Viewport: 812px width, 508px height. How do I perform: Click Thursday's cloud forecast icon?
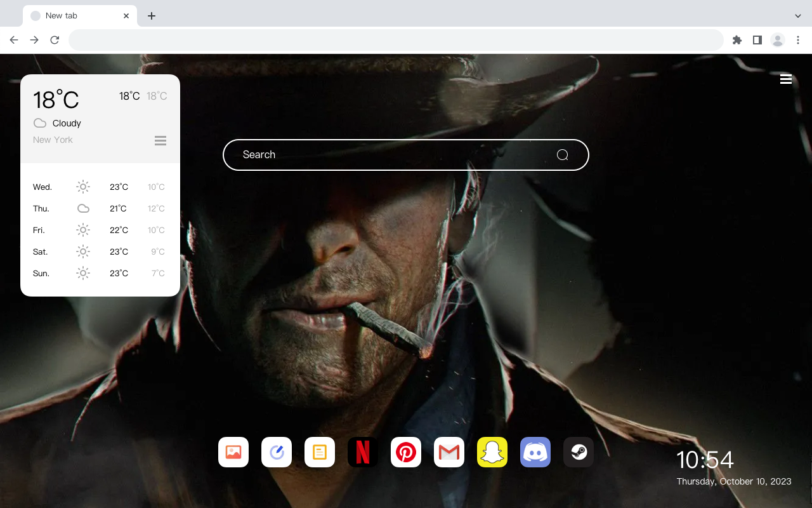pyautogui.click(x=83, y=208)
